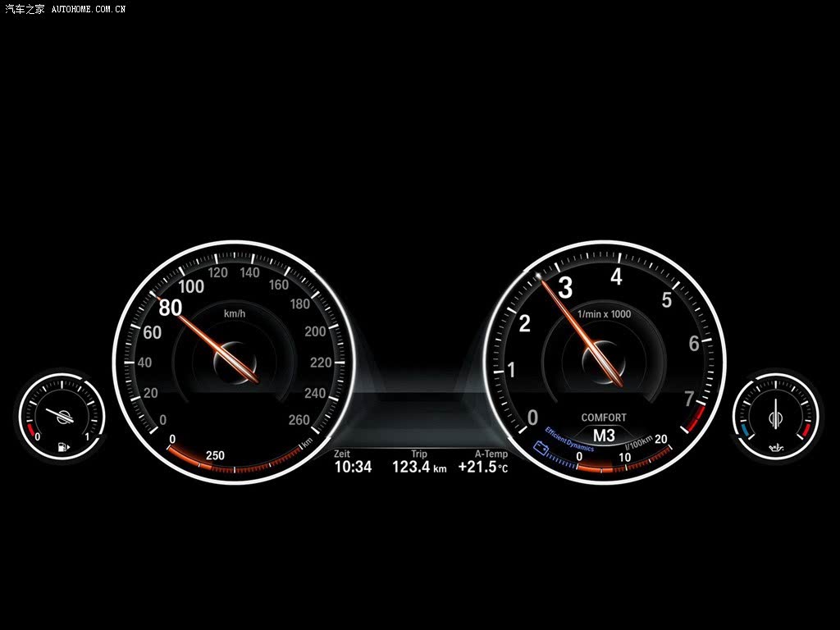Click the "4" on the tachometer
The height and width of the screenshot is (630, 840).
[x=617, y=277]
